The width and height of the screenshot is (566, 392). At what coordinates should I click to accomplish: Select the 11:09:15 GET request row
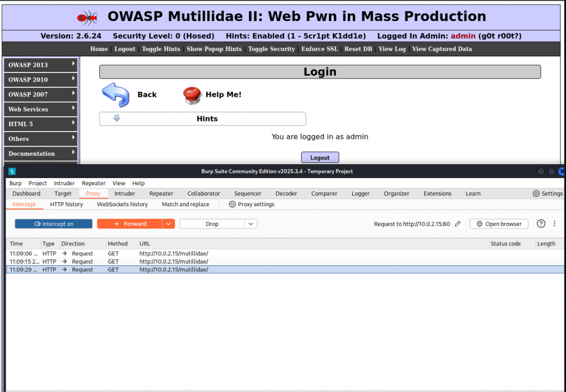[285, 262]
